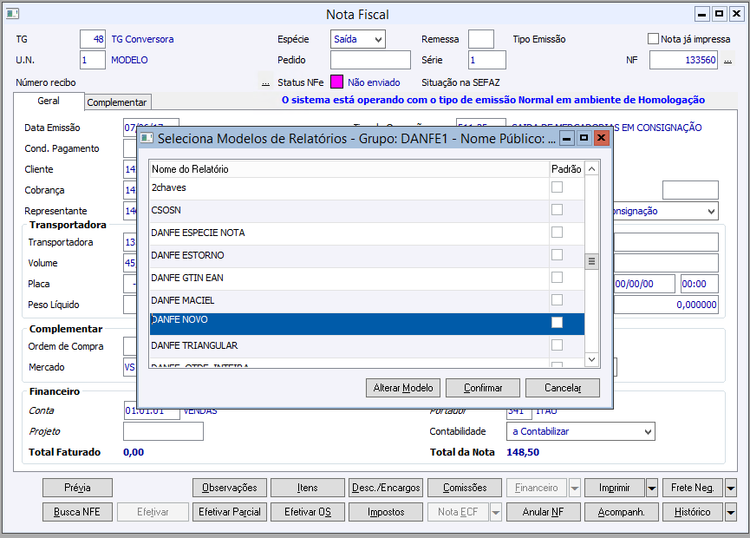Tick Padrão checkbox for DANFE ESPECIE NOTA
This screenshot has height=538, width=750.
(557, 232)
